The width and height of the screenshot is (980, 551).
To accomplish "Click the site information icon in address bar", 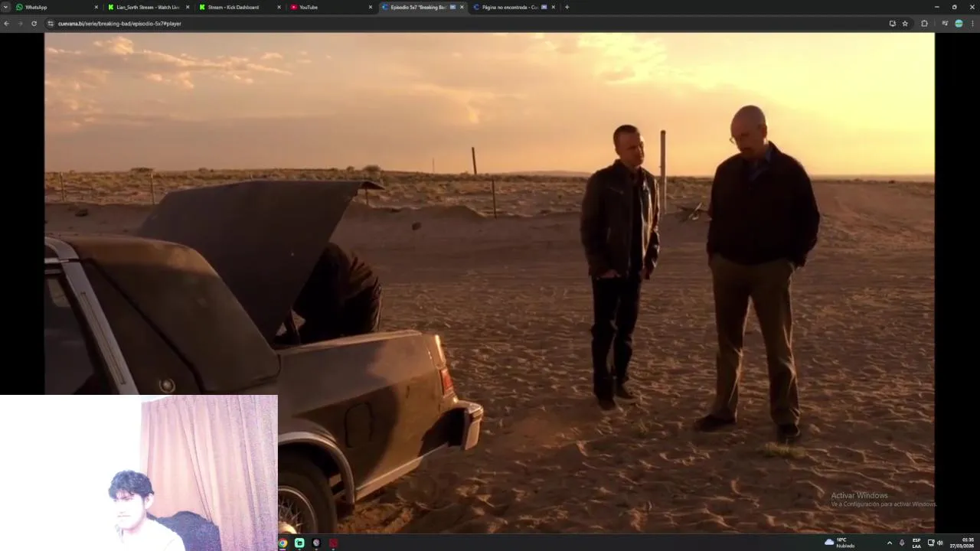I will click(51, 24).
